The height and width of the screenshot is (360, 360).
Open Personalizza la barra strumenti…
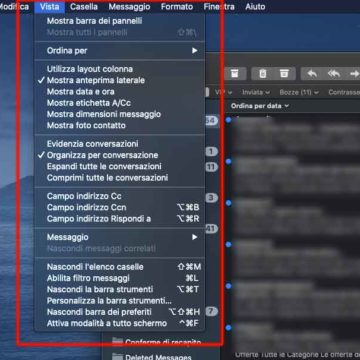(x=120, y=301)
